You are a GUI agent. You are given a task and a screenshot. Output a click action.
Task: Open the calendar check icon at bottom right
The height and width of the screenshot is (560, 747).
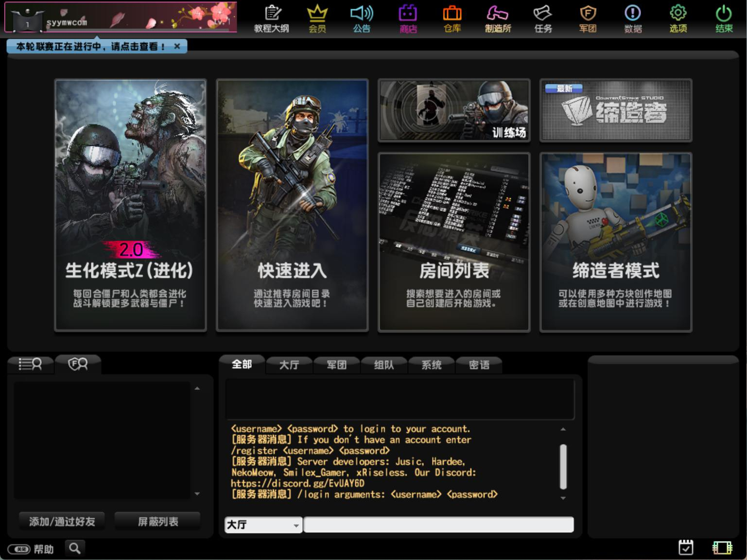(686, 547)
